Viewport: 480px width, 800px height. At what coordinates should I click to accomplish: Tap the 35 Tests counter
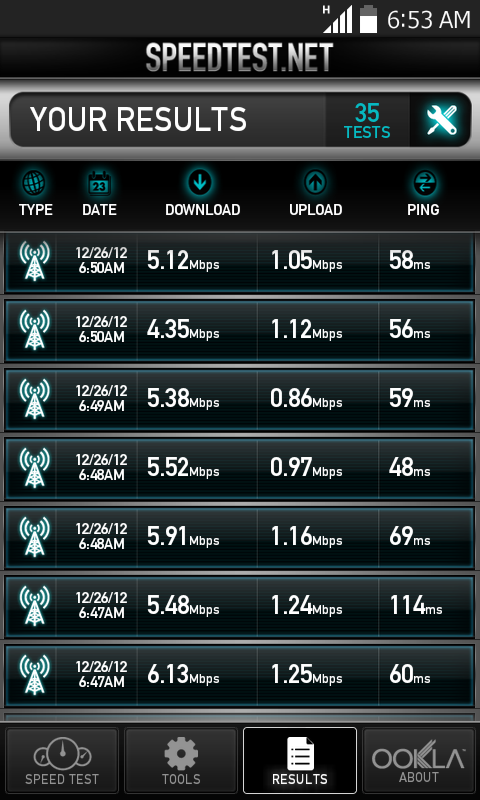click(367, 120)
